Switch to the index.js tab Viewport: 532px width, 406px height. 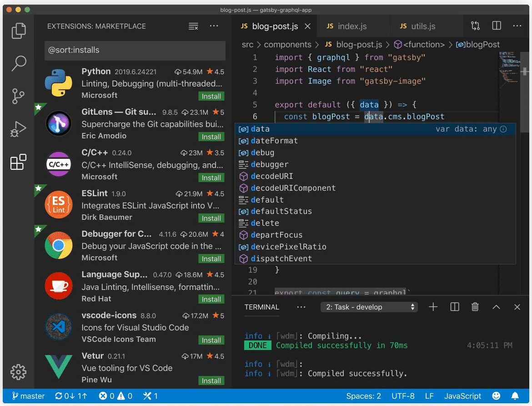(346, 26)
